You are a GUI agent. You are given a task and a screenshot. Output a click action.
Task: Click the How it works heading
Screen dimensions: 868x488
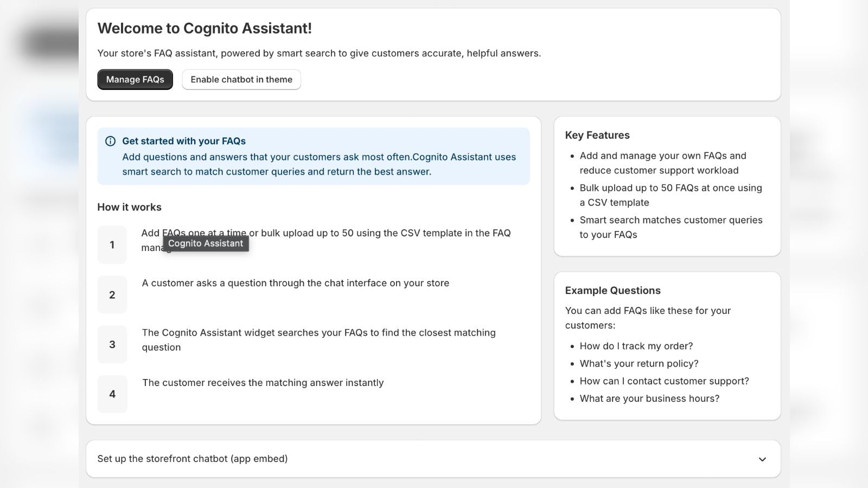(129, 207)
